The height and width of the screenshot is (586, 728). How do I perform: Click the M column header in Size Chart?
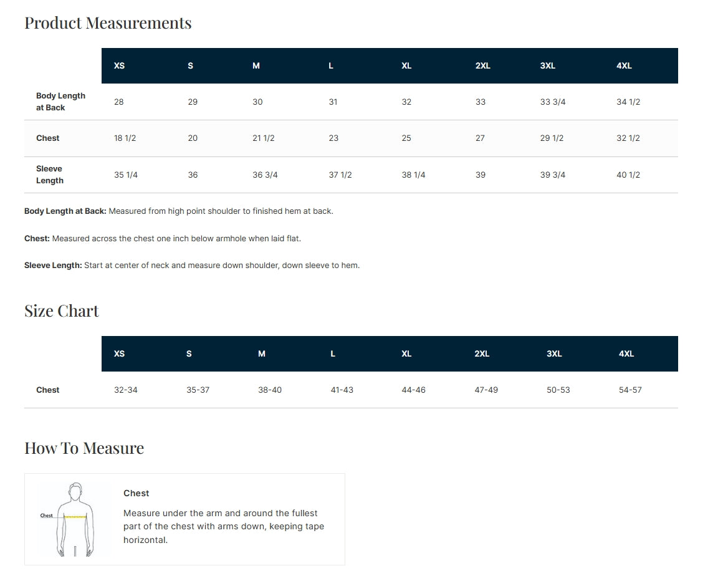pos(261,354)
